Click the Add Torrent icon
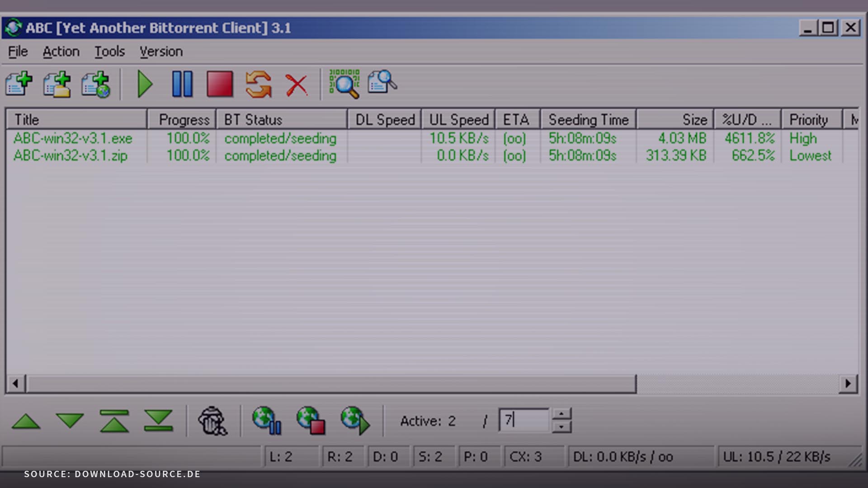Screen dimensions: 868x488 [19, 84]
